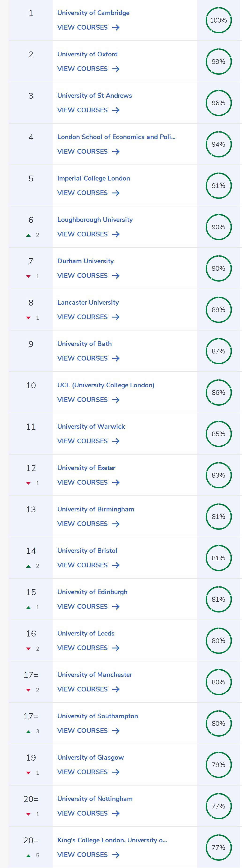This screenshot has width=242, height=868.
Task: Click the arrow icon beside University of Cambridge's View Courses
Action: pos(115,27)
